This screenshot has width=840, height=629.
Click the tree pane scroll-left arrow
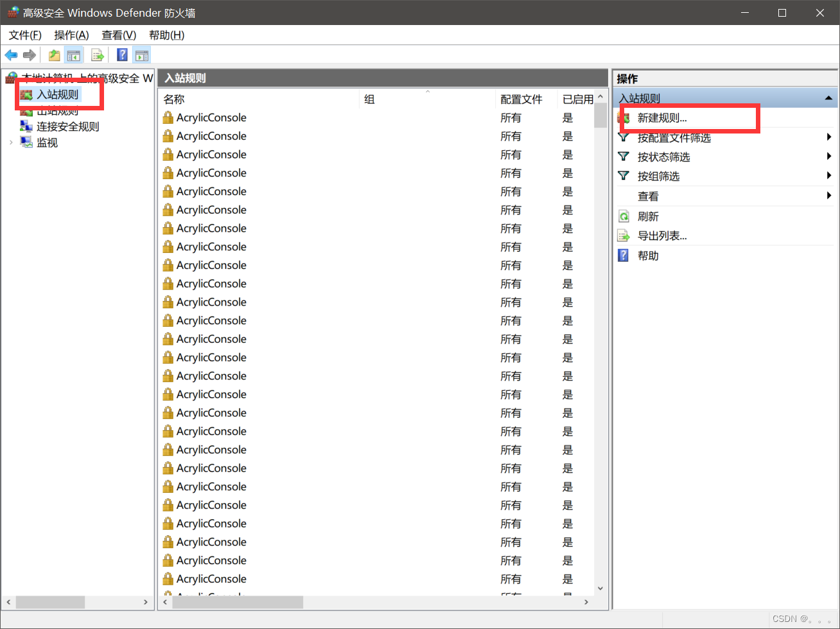coord(8,602)
